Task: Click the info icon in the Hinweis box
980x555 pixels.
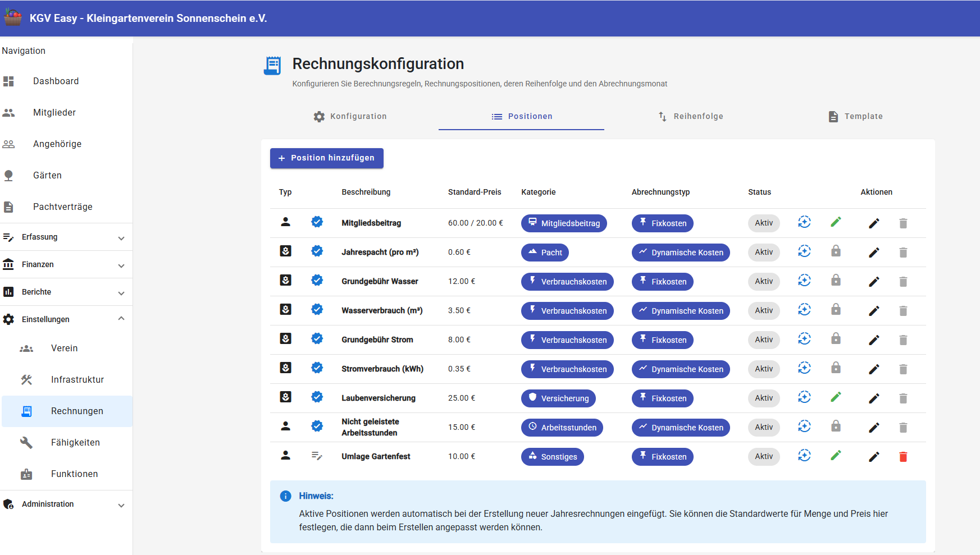Action: coord(285,496)
